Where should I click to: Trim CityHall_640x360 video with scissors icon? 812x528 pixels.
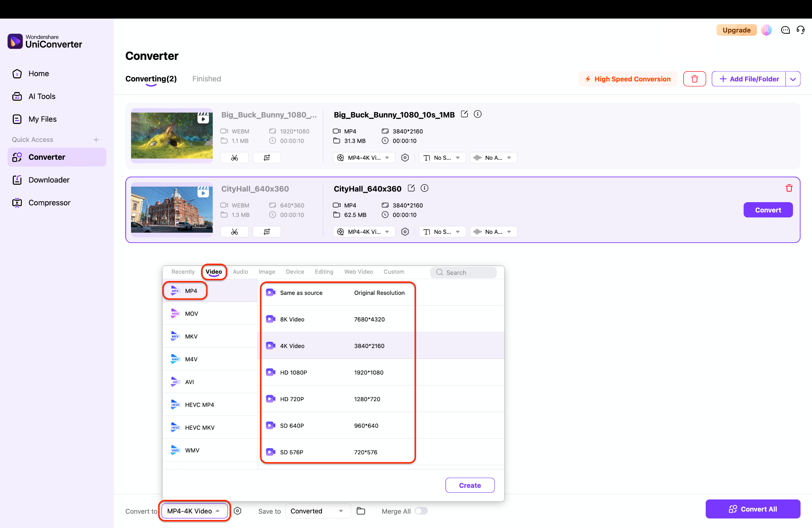click(x=235, y=232)
